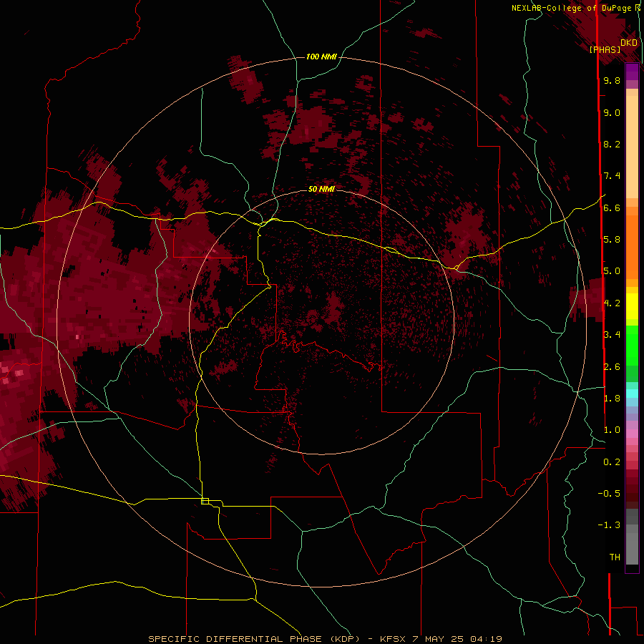This screenshot has height=644, width=644.
Task: Click the KDP KFSX timestamp caption
Action: (325, 639)
